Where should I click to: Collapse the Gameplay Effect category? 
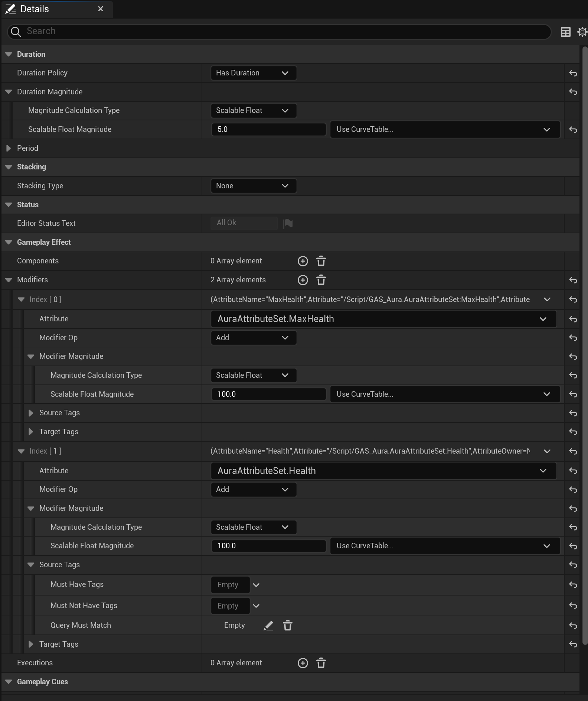coord(9,242)
